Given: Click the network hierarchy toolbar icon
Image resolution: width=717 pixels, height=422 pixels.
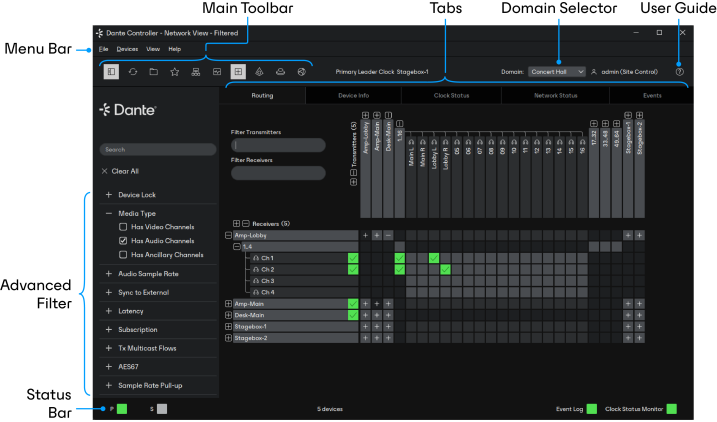Looking at the screenshot, I should (x=196, y=72).
